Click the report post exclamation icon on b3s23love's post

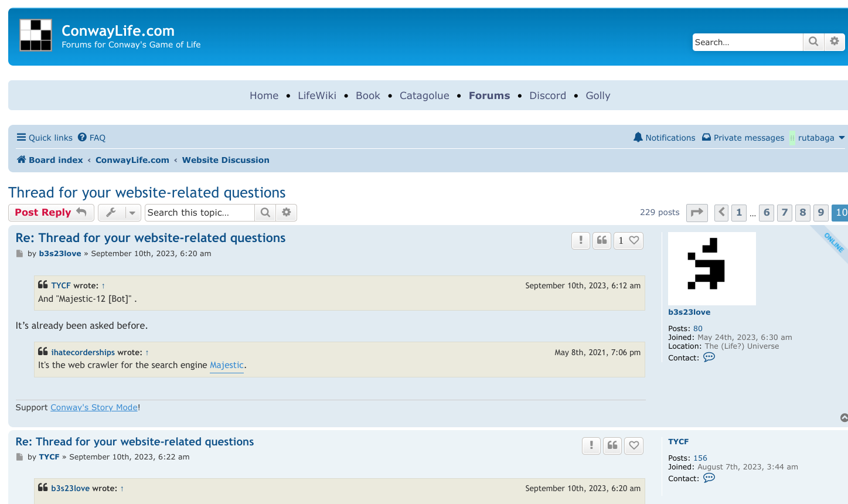[581, 240]
